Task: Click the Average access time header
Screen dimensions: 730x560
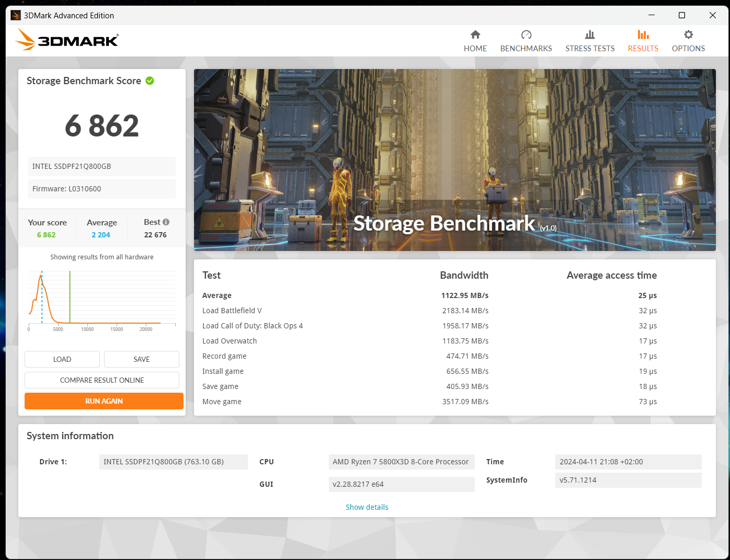Action: (x=612, y=275)
